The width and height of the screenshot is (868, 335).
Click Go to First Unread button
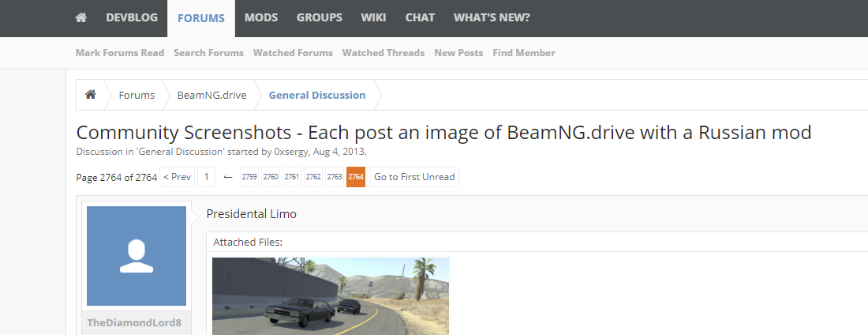(x=414, y=177)
